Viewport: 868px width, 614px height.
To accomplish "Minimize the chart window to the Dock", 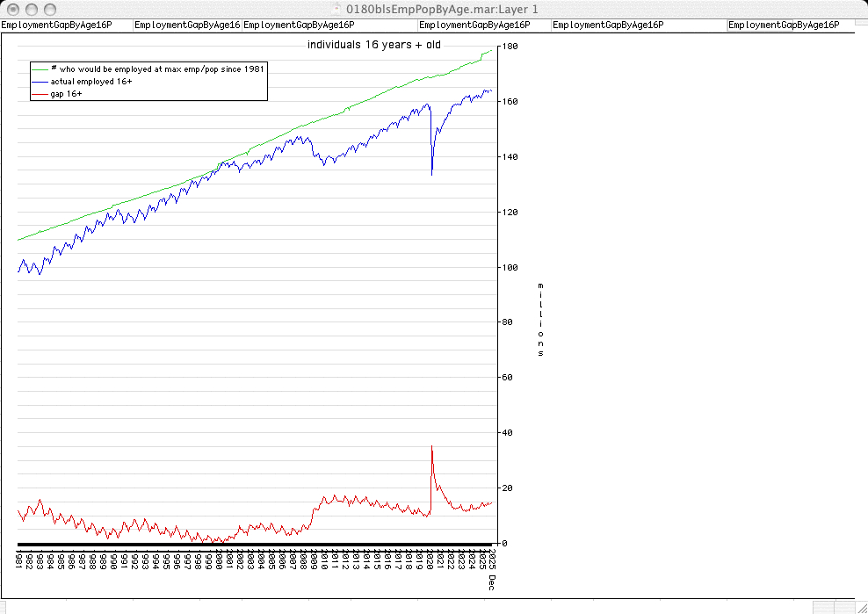I will pyautogui.click(x=31, y=9).
